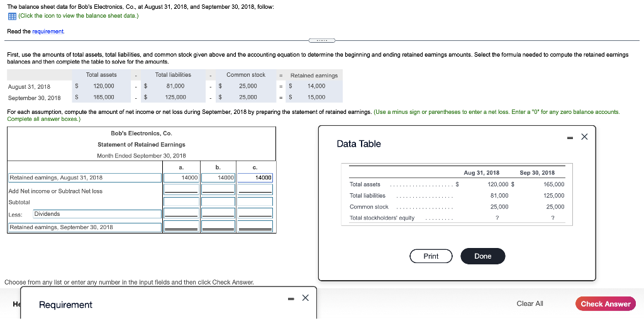
Task: Click the Retained earnings header in formula table
Action: [314, 76]
